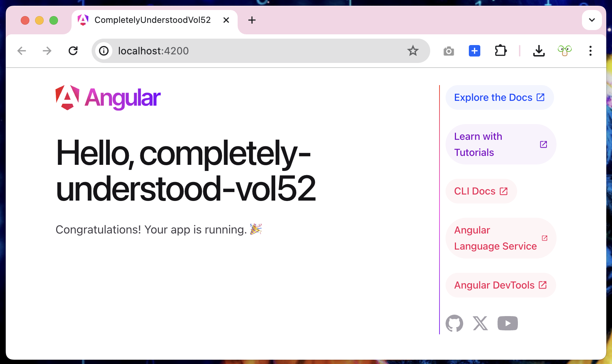Reload the current page
The width and height of the screenshot is (612, 364).
(x=73, y=51)
